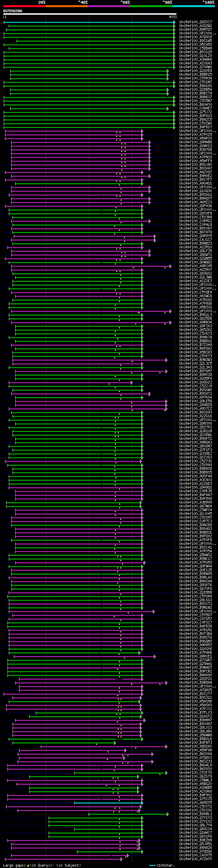The image size is (218, 868).
Task: Click the hit label UniRef100_B8B637
Action: (x=196, y=97)
